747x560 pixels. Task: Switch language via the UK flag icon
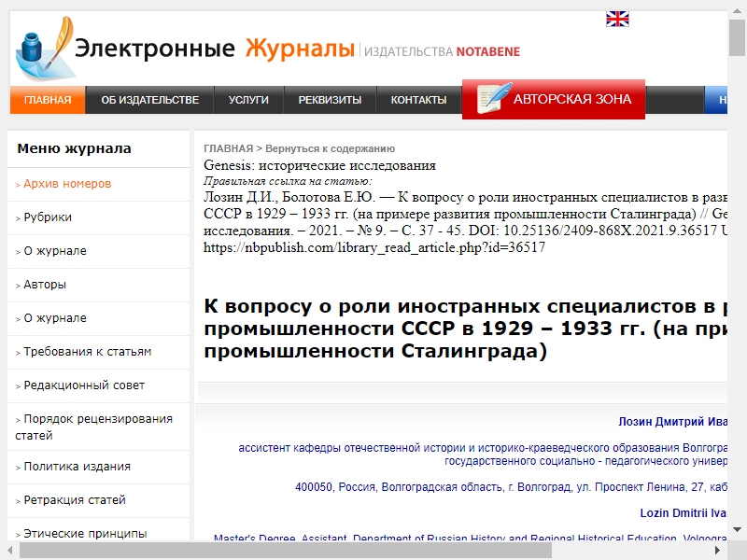click(617, 19)
